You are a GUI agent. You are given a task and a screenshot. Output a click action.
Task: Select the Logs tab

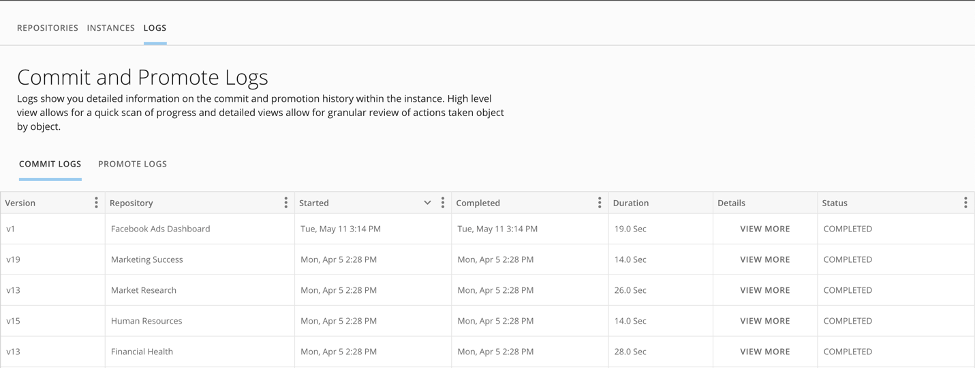coord(155,28)
